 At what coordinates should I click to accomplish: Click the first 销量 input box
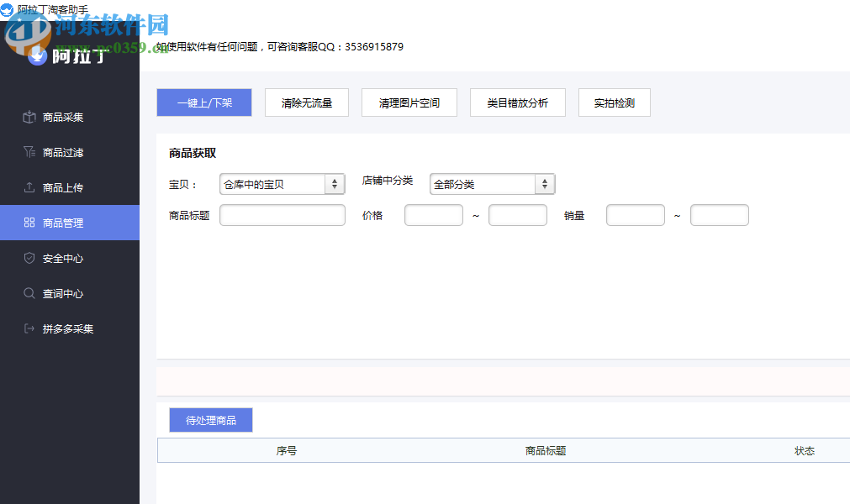pos(635,214)
